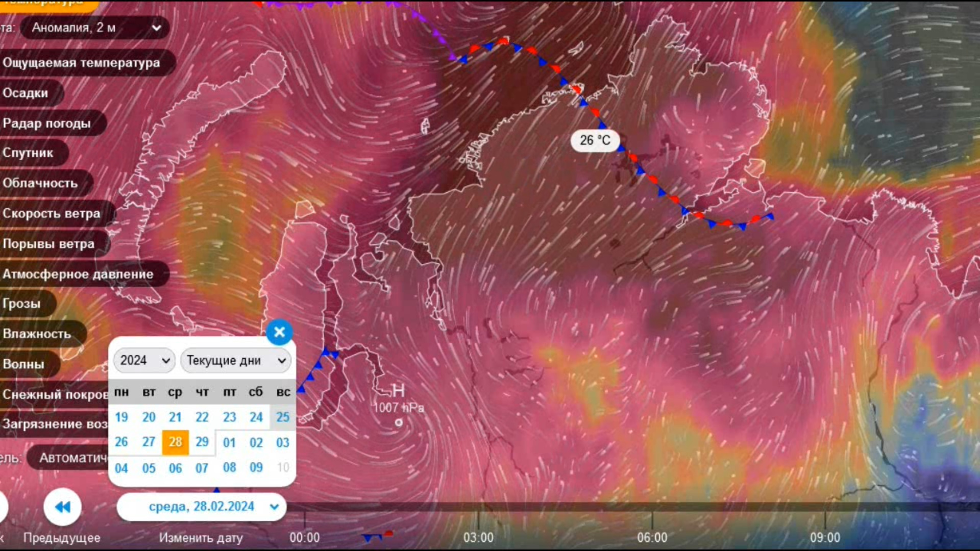Click the rewind Previous round button
This screenshot has height=551, width=980.
coord(62,507)
